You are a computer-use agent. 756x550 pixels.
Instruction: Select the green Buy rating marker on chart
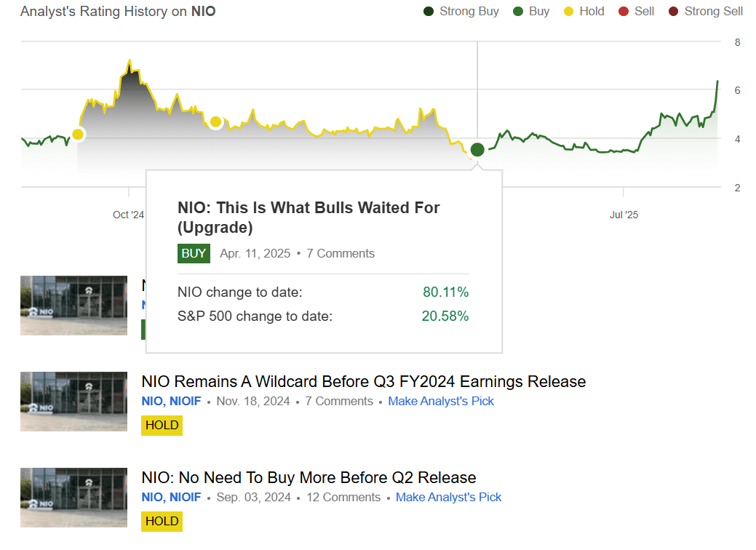477,149
